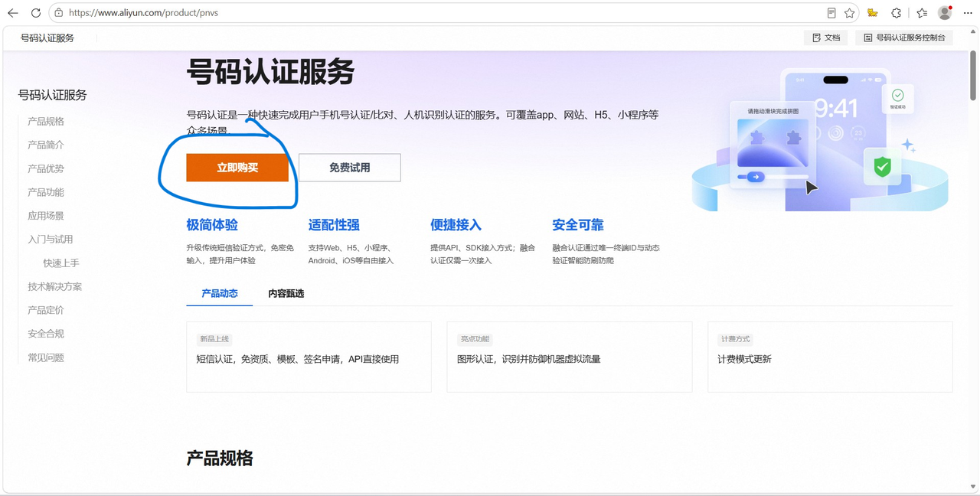Select 常见问题 in the sidebar
Screen dimensions: 980x496
[x=46, y=357]
